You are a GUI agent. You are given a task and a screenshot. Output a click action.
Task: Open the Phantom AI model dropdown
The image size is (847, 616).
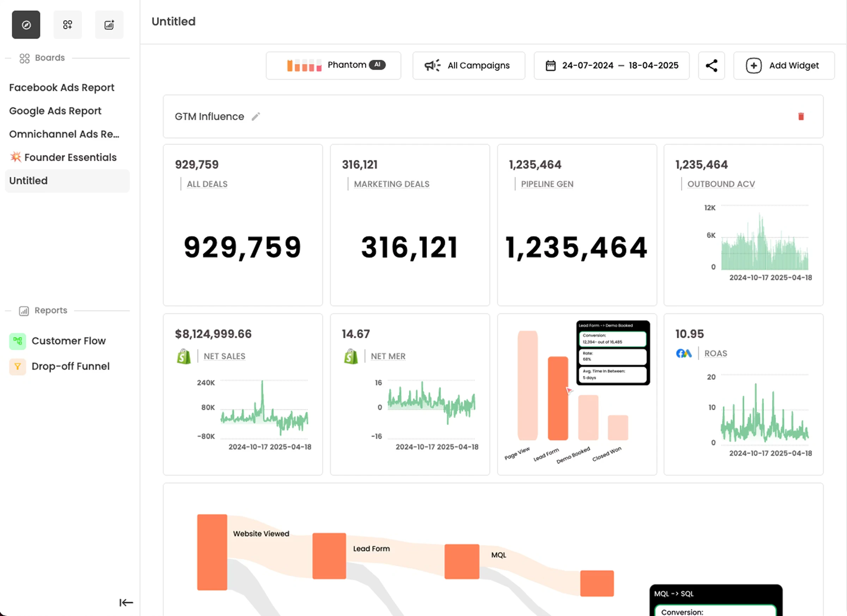point(333,65)
